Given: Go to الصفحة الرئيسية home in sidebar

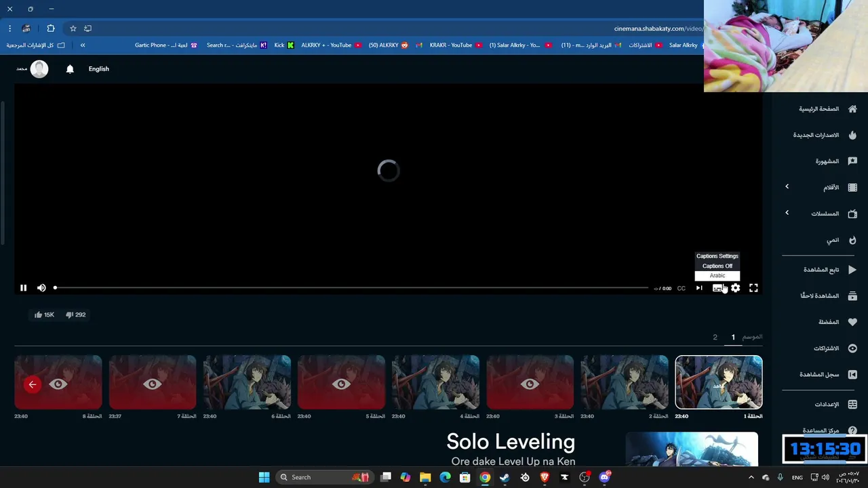Looking at the screenshot, I should point(827,108).
